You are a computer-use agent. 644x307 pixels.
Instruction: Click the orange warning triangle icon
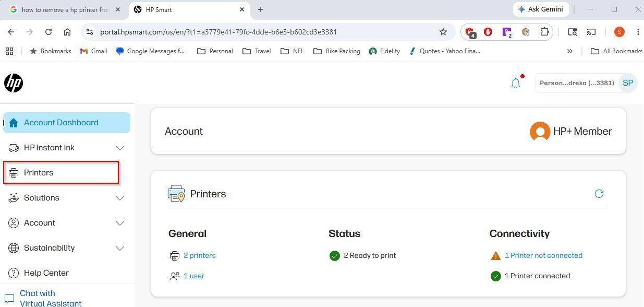tap(495, 256)
